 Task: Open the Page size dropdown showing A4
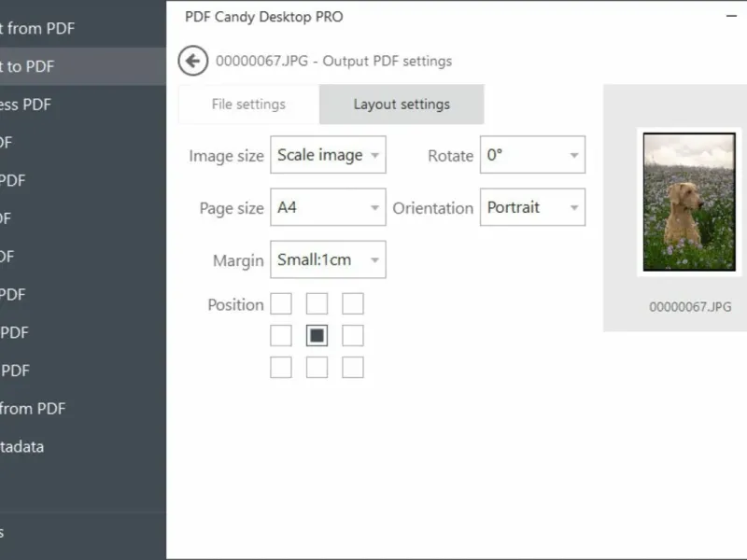(328, 207)
